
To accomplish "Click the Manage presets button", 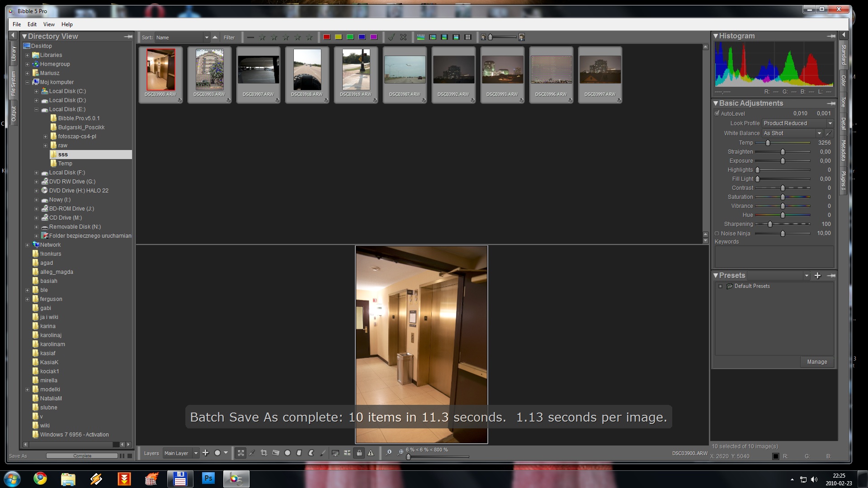I will pos(817,362).
